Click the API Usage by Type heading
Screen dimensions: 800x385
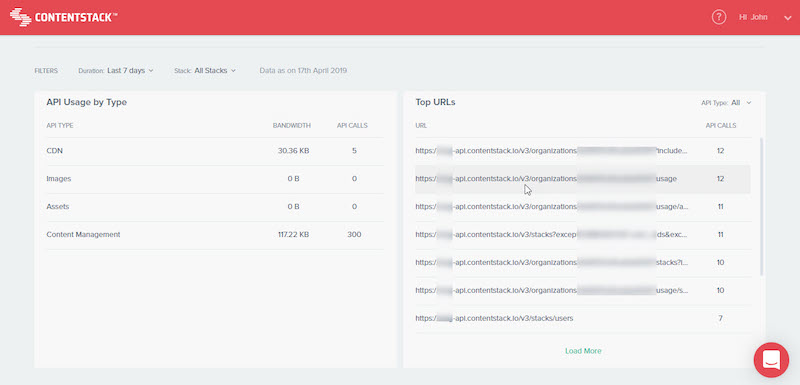click(87, 102)
